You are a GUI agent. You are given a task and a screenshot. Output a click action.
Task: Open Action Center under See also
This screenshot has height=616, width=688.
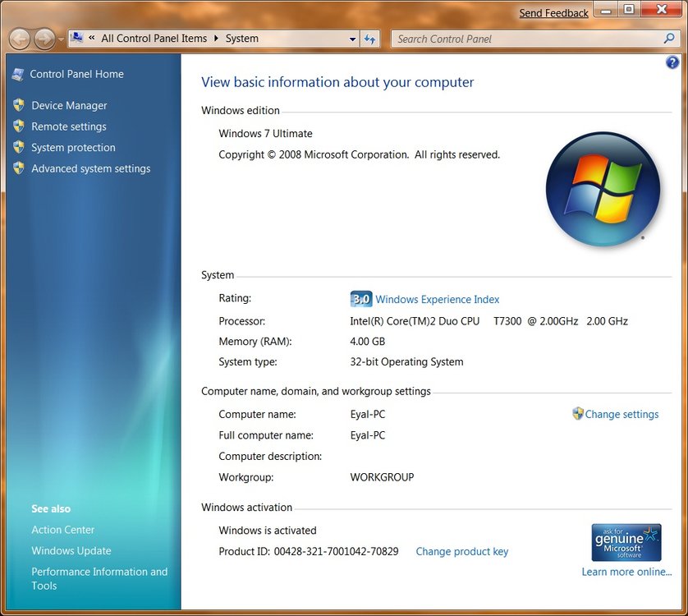point(62,530)
